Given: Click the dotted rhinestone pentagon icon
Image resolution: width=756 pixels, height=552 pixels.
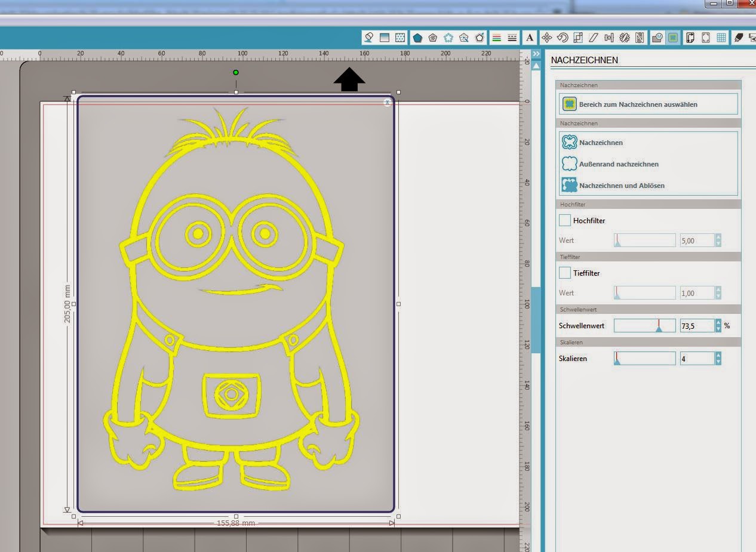Looking at the screenshot, I should 448,38.
